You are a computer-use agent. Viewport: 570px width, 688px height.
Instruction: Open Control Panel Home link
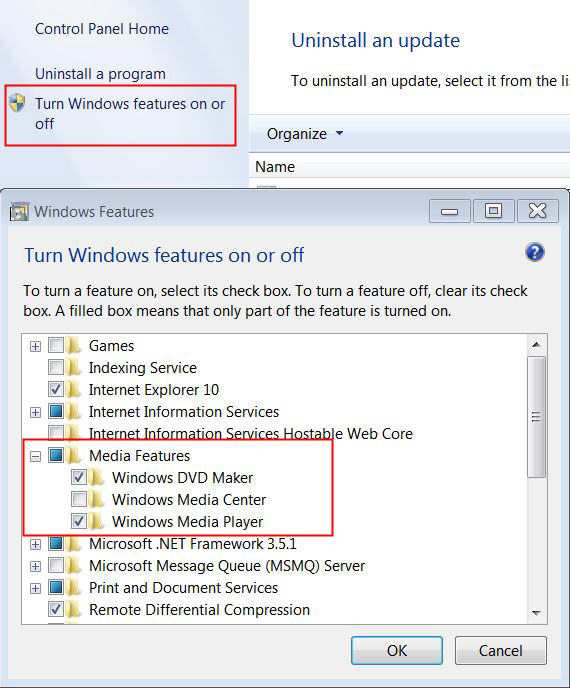coord(102,29)
